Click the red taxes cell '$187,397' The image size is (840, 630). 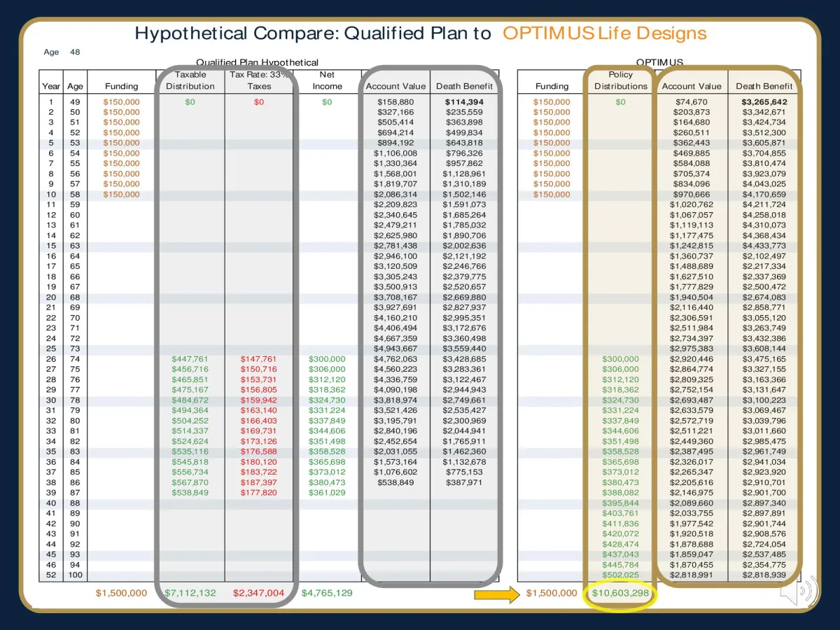point(258,482)
